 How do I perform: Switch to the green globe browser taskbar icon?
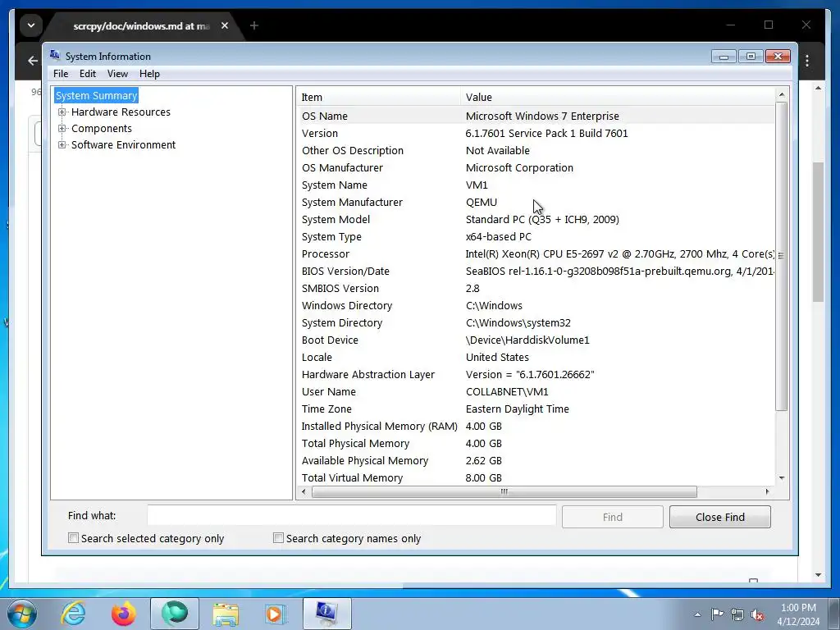point(175,614)
